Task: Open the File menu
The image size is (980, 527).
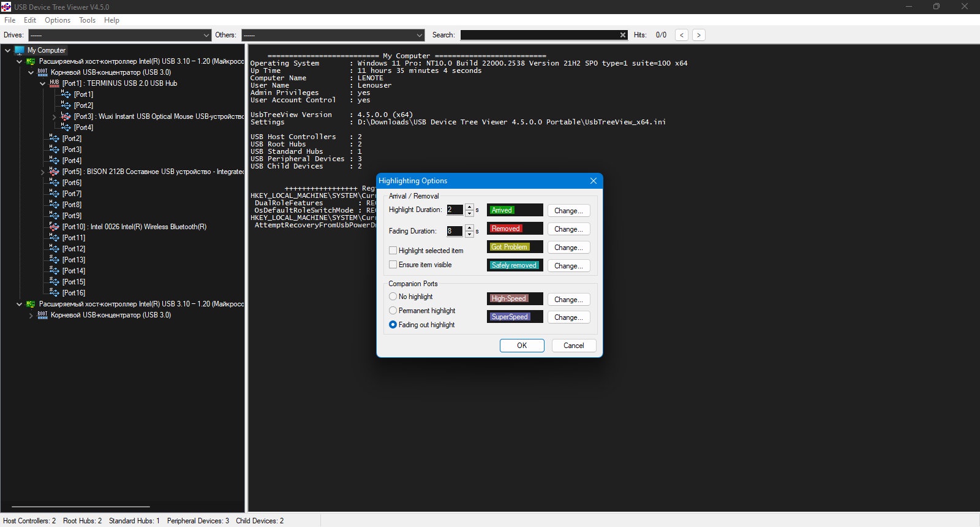Action: tap(10, 20)
